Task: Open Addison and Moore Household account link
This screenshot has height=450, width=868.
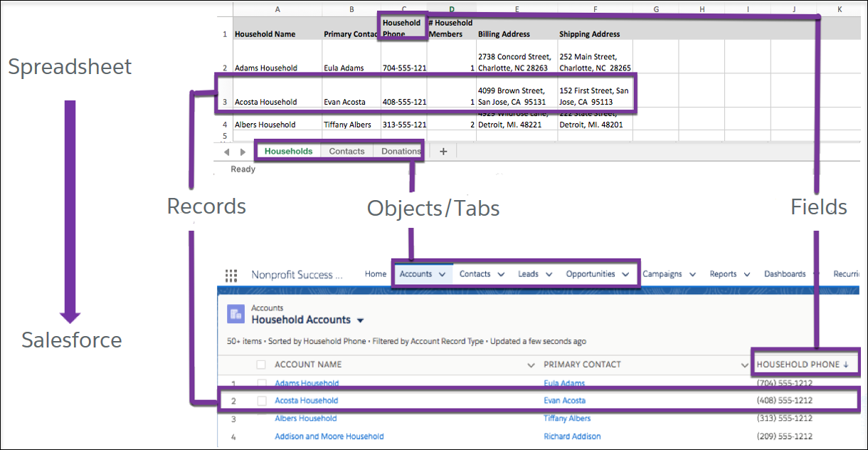Action: click(329, 436)
